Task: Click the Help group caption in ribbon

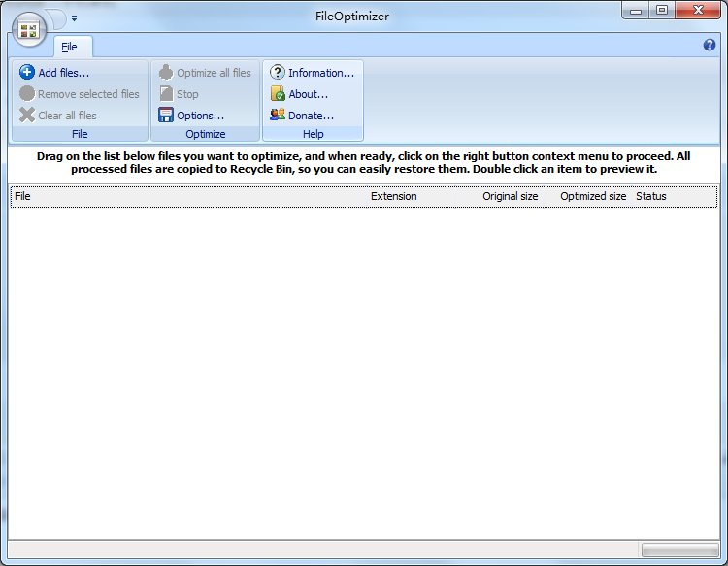Action: click(x=313, y=134)
